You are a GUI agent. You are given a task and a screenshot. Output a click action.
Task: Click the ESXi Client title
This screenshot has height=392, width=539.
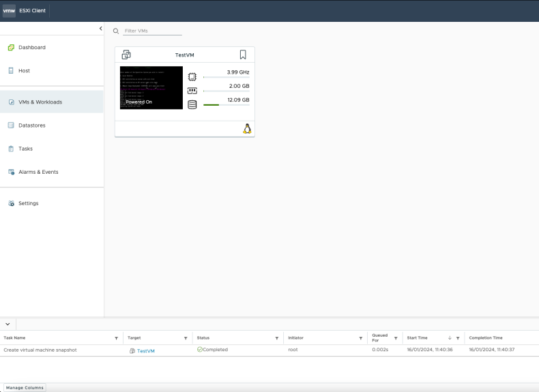click(x=32, y=11)
